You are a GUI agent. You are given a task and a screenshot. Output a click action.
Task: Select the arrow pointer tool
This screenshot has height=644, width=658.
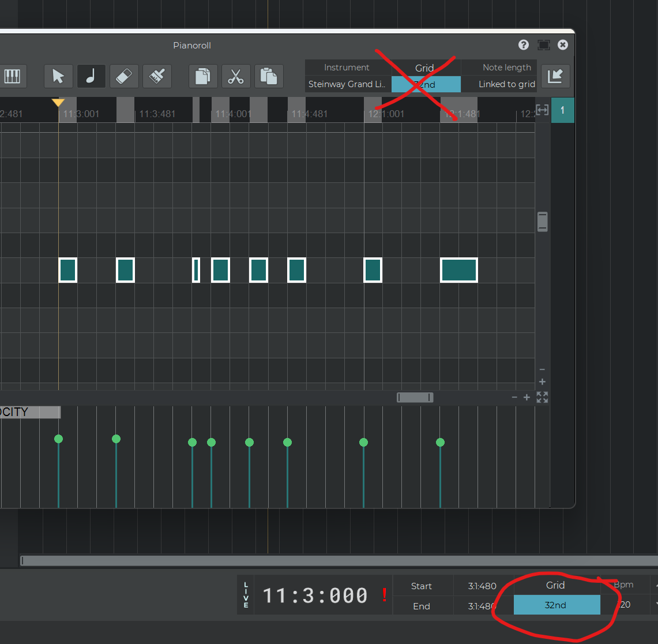click(58, 76)
